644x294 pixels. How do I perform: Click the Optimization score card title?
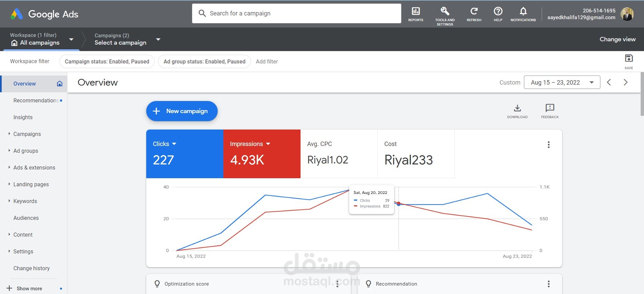(x=186, y=284)
